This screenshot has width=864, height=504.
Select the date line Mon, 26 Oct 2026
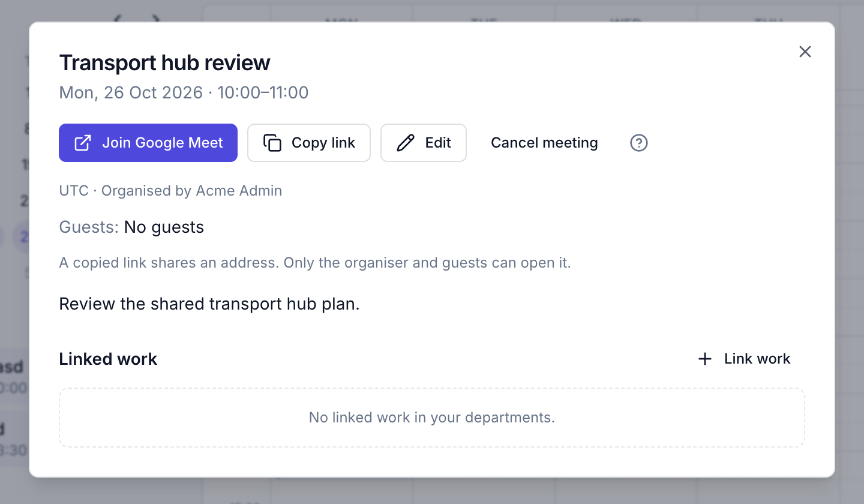click(x=184, y=92)
